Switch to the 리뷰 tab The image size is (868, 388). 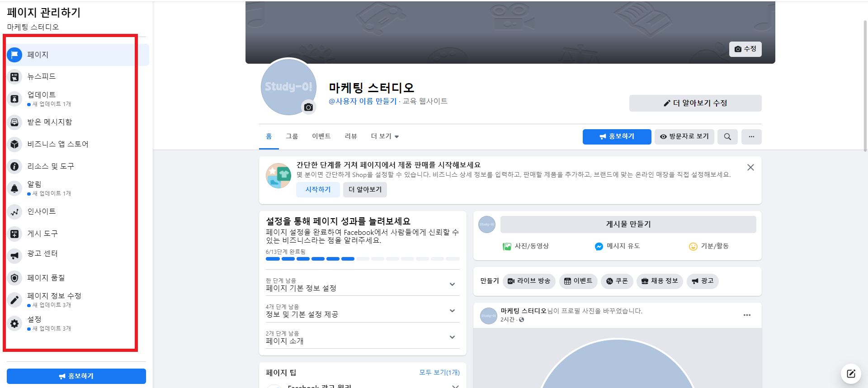point(351,136)
